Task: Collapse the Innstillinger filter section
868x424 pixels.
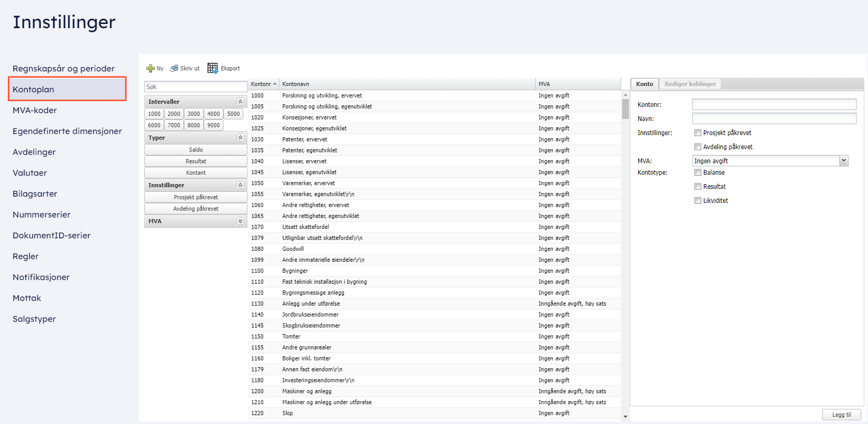Action: coord(240,185)
